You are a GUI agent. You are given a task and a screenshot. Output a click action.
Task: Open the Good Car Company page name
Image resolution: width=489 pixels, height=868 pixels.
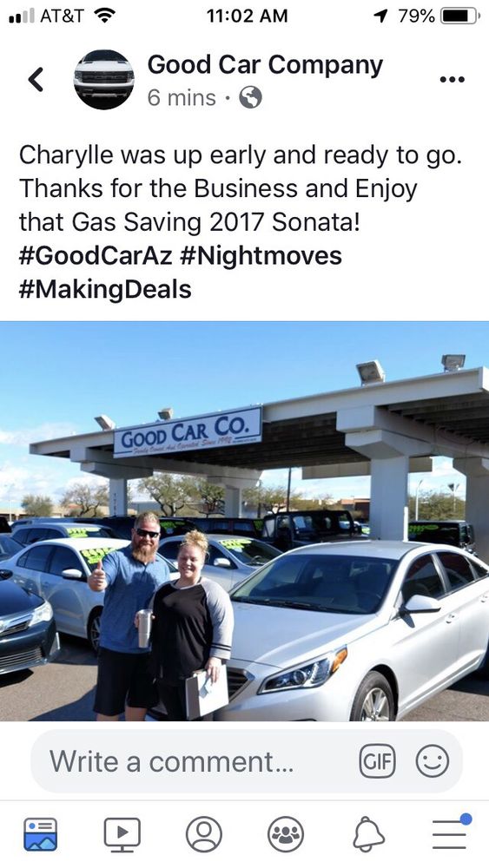click(265, 65)
